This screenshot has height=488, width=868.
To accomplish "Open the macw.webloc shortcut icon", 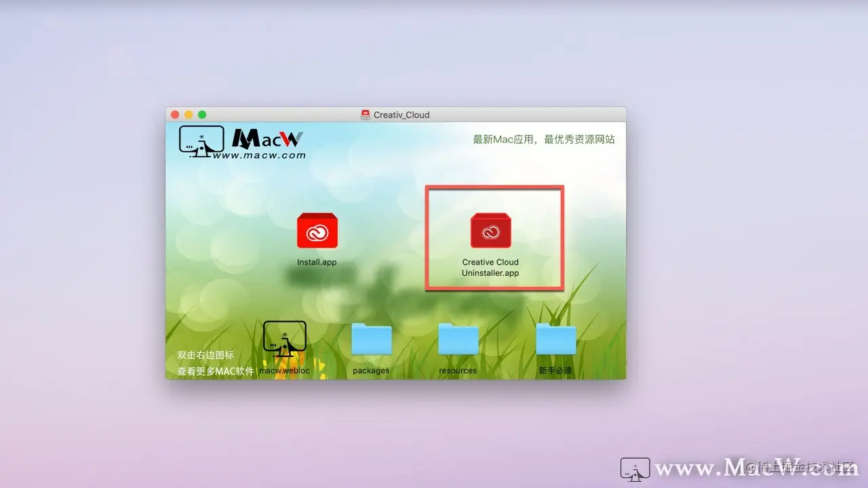I will (285, 339).
